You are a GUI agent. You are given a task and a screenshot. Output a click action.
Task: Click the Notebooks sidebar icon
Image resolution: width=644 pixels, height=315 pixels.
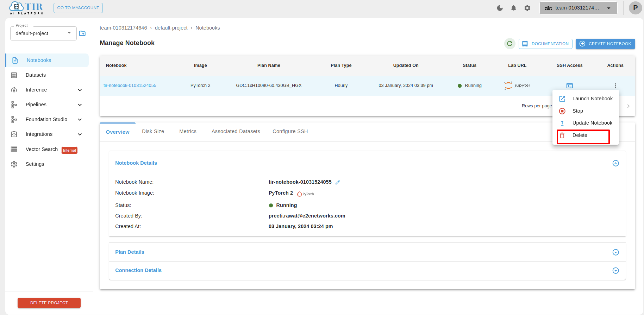[15, 60]
